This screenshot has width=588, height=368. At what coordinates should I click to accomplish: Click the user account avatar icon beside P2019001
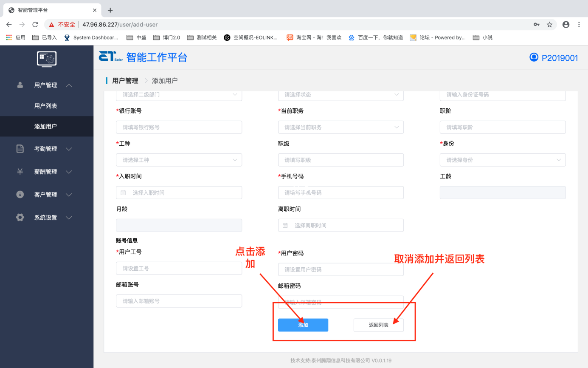click(534, 57)
